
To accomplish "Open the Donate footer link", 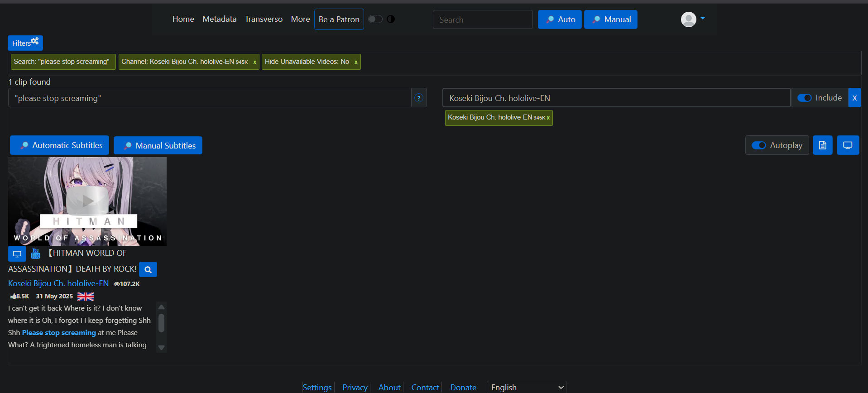I will 463,388.
